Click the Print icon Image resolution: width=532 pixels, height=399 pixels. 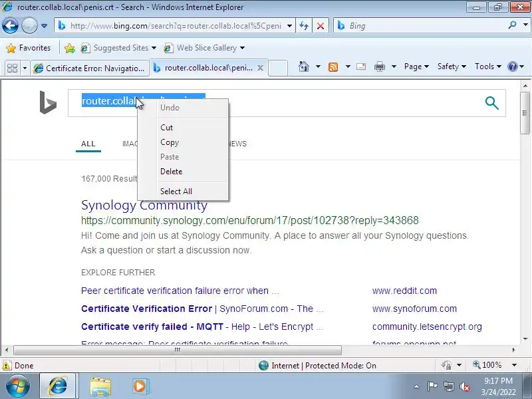tap(379, 66)
